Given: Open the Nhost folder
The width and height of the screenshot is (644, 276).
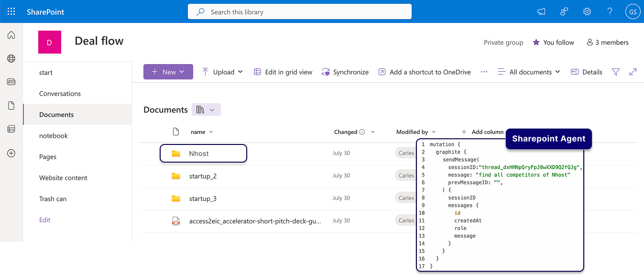Looking at the screenshot, I should (199, 154).
